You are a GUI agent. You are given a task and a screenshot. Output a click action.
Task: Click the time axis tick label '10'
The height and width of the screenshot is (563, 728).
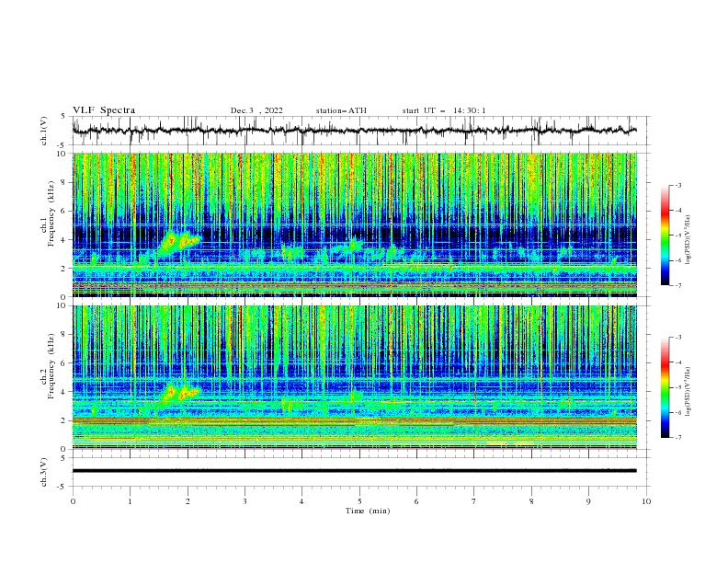point(646,501)
